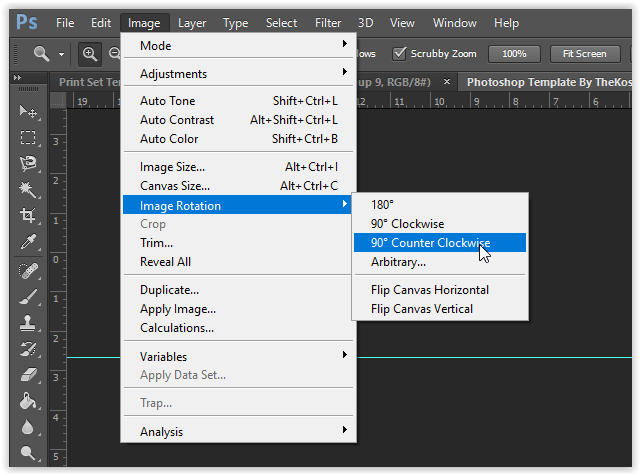
Task: Select the Rectangular Marquee tool
Action: pos(28,138)
